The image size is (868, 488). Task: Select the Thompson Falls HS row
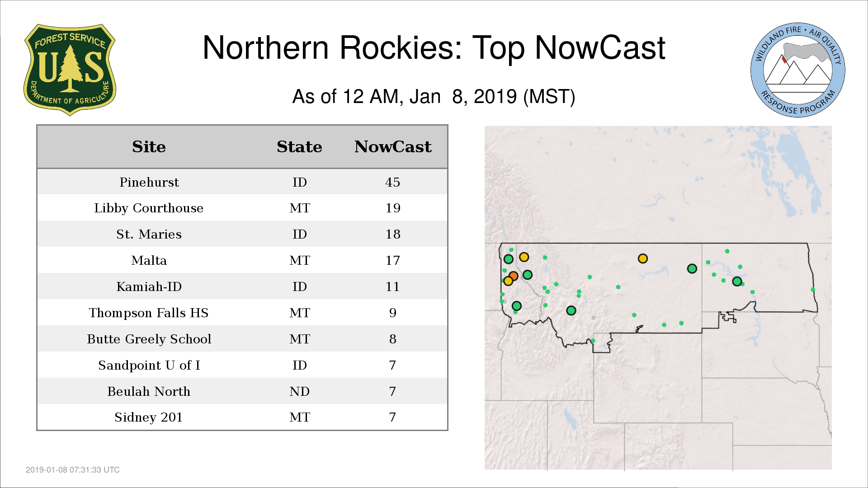coord(149,313)
